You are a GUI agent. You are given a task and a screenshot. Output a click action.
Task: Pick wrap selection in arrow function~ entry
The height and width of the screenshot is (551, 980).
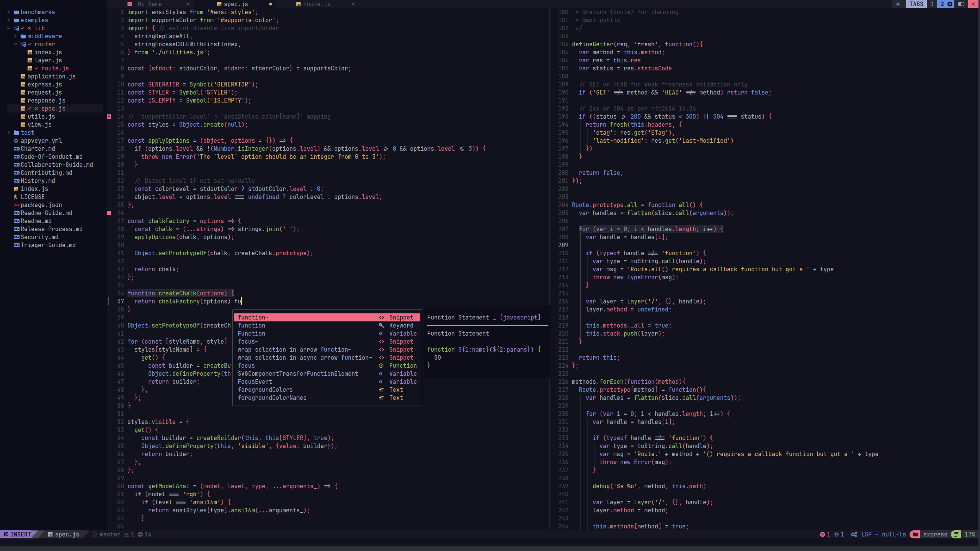[327, 350]
